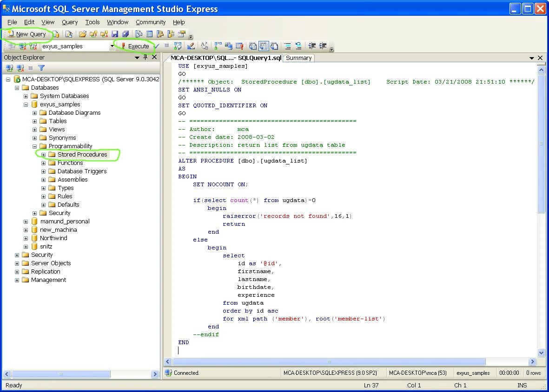
Task: Close the Object Explorer pane
Action: pos(154,57)
